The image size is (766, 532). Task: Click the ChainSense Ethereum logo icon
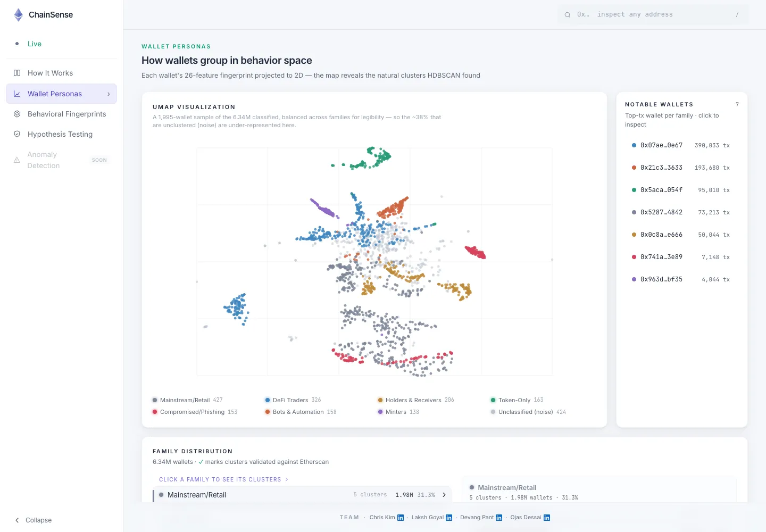(x=18, y=15)
